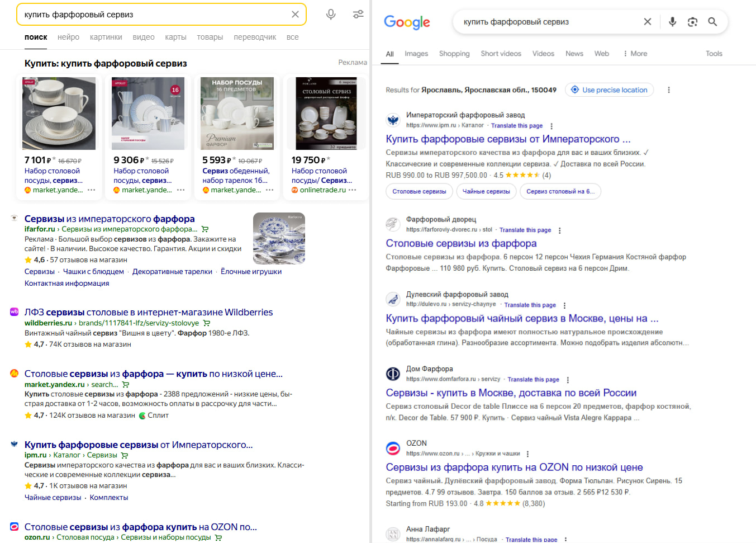Open Сервизы из фарфора купить на OZON Google link
Viewport: 756px width, 543px height.
tap(514, 467)
